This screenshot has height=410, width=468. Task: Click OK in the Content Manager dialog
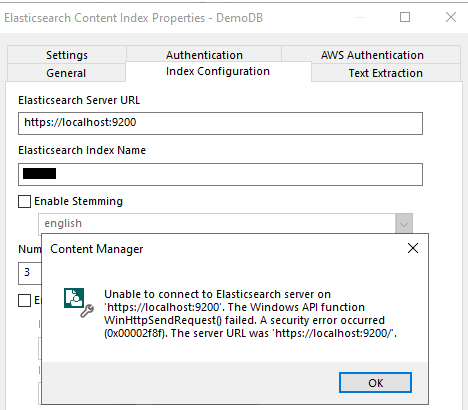[x=375, y=383]
